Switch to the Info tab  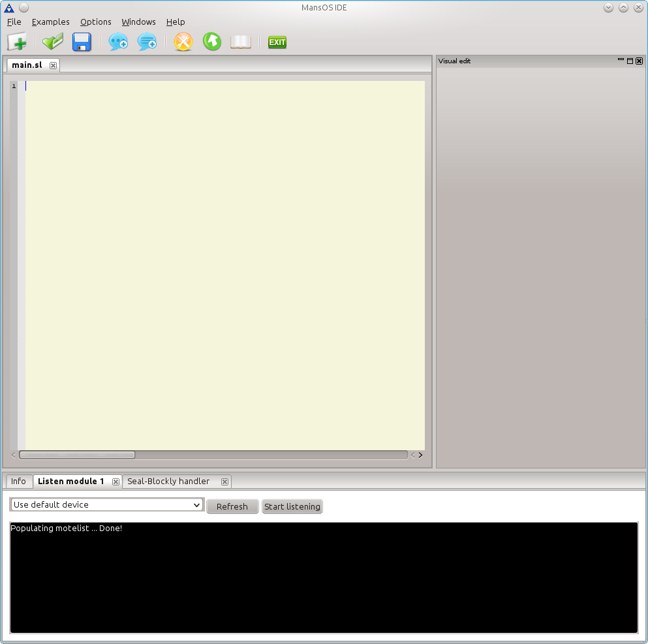(x=18, y=482)
